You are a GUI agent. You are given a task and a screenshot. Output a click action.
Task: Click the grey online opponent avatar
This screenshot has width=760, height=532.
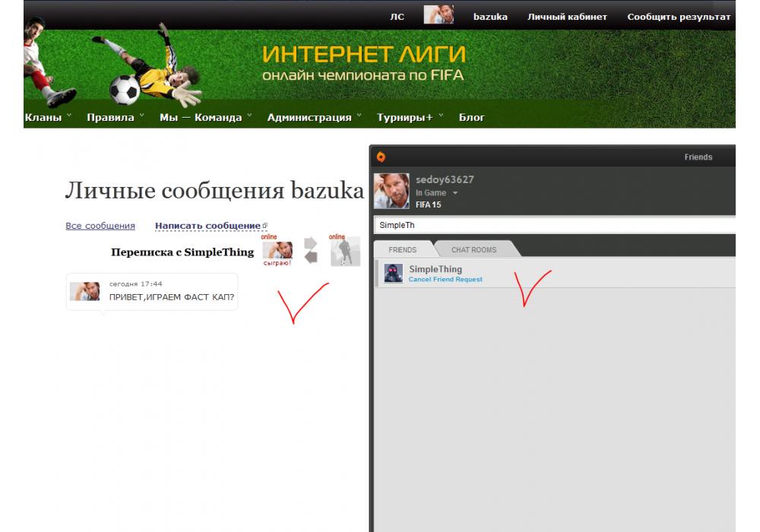(345, 252)
